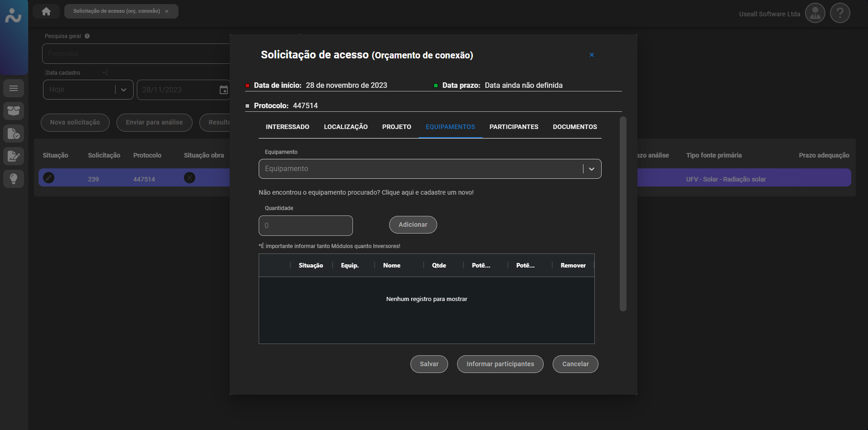The image size is (868, 430).
Task: Close the Solicitação de acesso dialog
Action: 591,55
